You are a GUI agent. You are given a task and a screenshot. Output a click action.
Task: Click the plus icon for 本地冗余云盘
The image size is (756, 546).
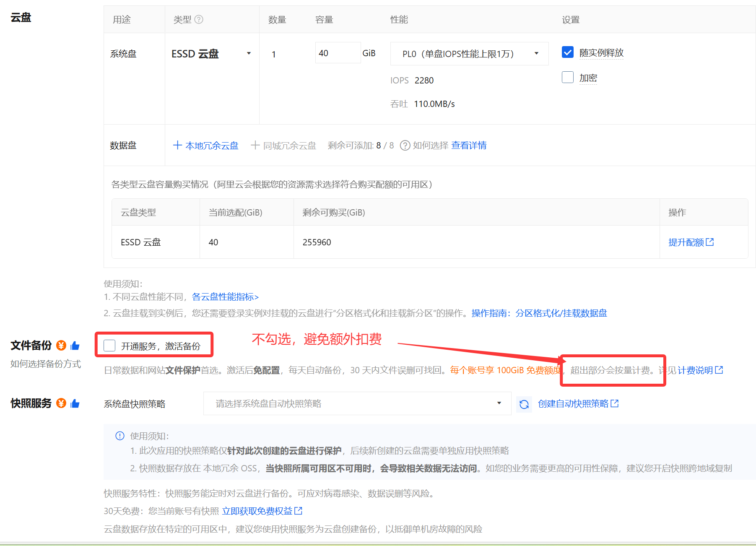coord(177,145)
